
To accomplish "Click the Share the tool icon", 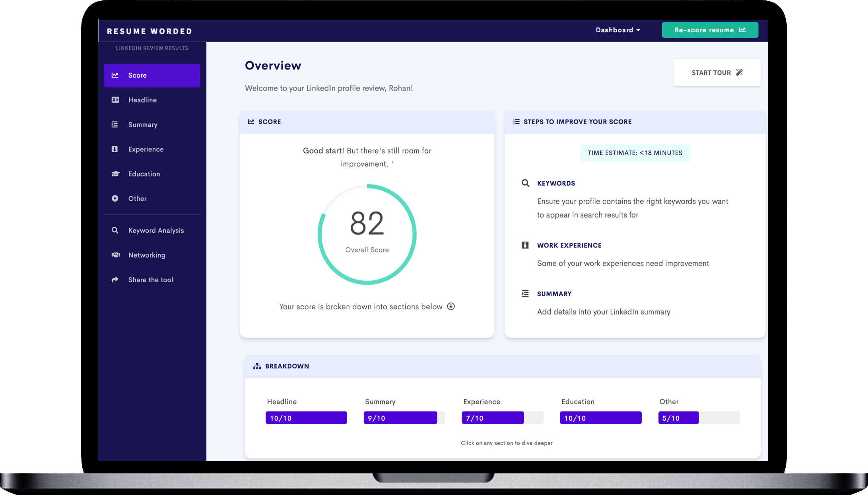I will [115, 279].
